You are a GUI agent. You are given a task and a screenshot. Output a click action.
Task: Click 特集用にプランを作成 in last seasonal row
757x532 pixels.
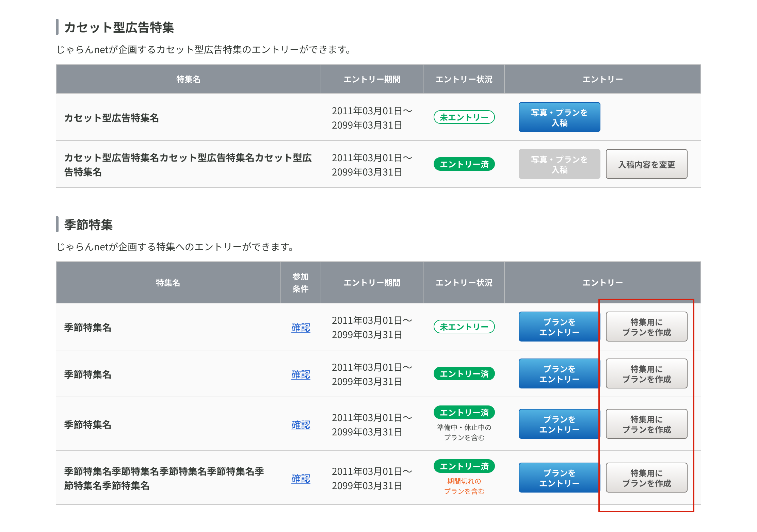coord(646,478)
